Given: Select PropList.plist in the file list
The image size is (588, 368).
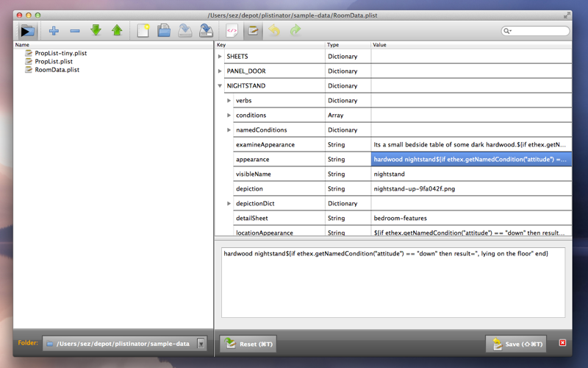Looking at the screenshot, I should [54, 61].
